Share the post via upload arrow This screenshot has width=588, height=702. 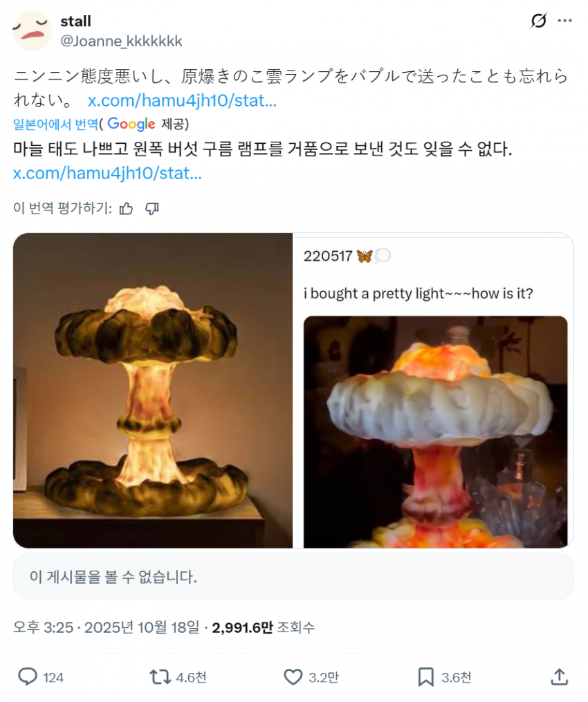(x=560, y=676)
